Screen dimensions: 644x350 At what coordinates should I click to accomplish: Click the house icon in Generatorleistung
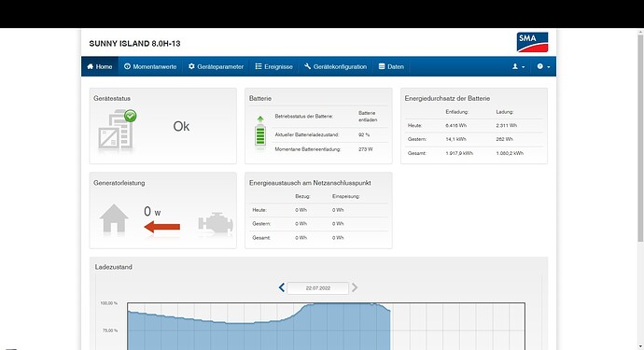(114, 218)
